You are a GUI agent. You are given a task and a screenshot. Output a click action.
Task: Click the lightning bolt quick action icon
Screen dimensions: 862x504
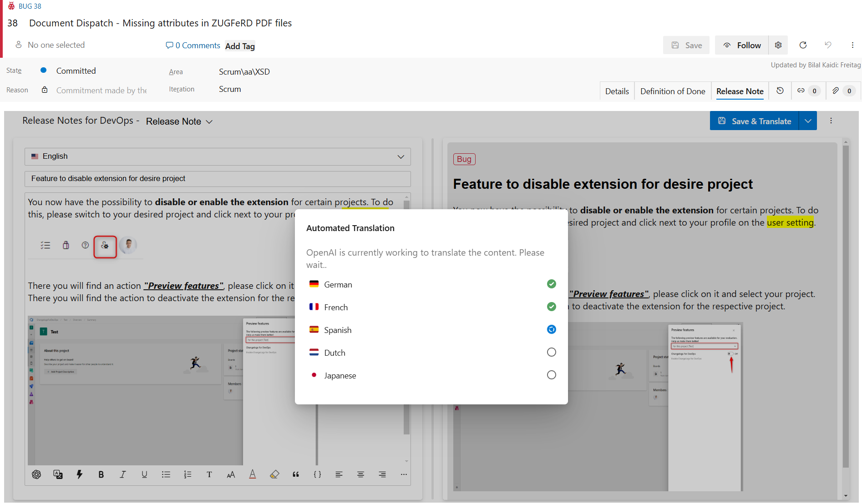point(80,474)
